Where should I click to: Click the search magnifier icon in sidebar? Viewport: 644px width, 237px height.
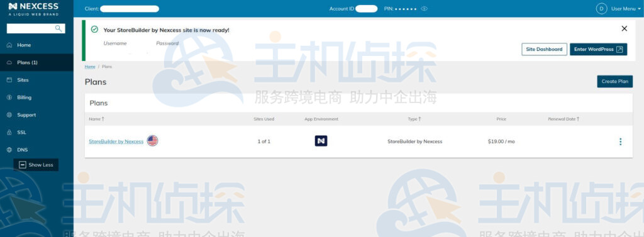point(58,28)
